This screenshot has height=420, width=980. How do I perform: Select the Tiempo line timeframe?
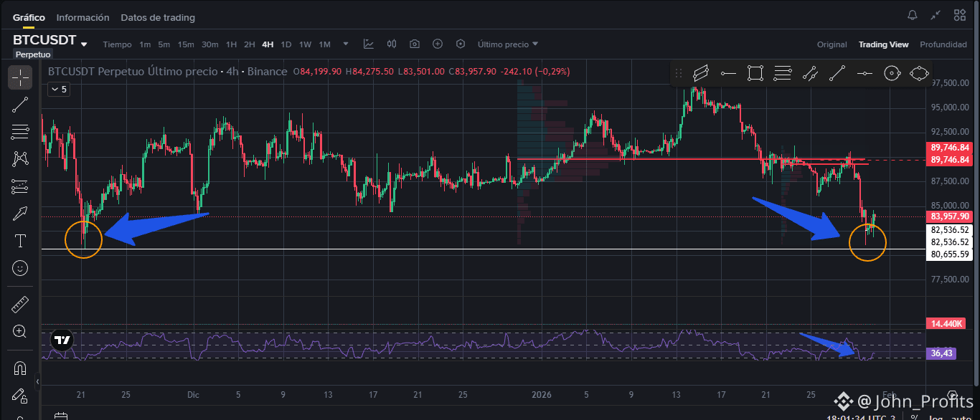pos(117,44)
